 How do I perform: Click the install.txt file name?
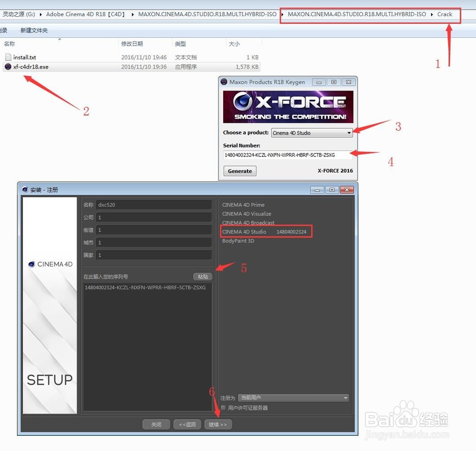pos(25,57)
